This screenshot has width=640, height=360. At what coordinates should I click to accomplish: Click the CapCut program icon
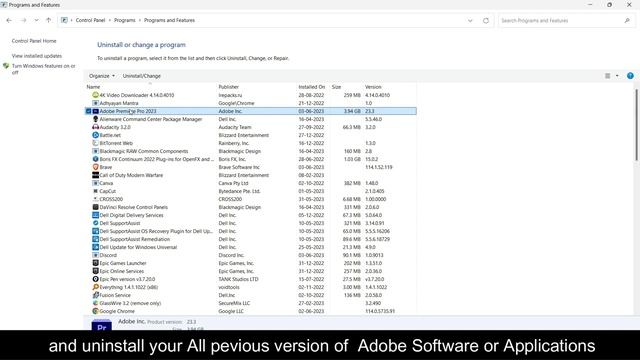tap(95, 191)
